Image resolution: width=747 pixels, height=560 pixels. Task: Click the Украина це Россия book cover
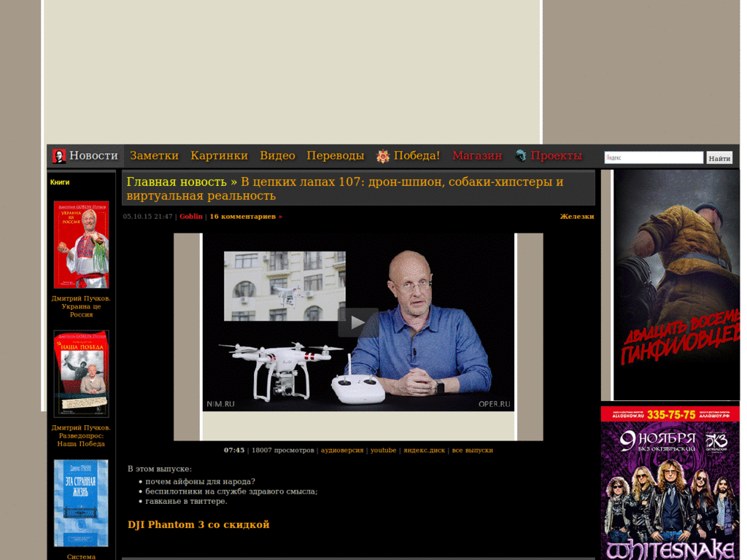tap(81, 245)
